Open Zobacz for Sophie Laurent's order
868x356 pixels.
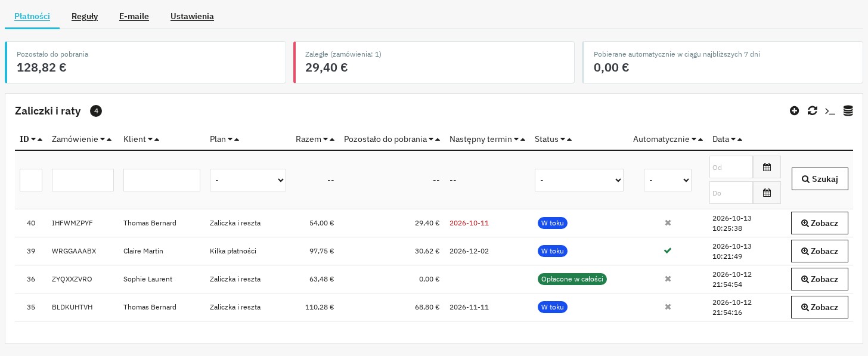820,279
